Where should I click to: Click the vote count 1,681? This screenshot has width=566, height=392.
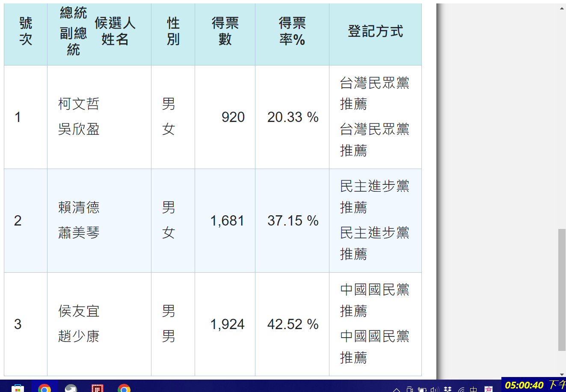tap(228, 220)
